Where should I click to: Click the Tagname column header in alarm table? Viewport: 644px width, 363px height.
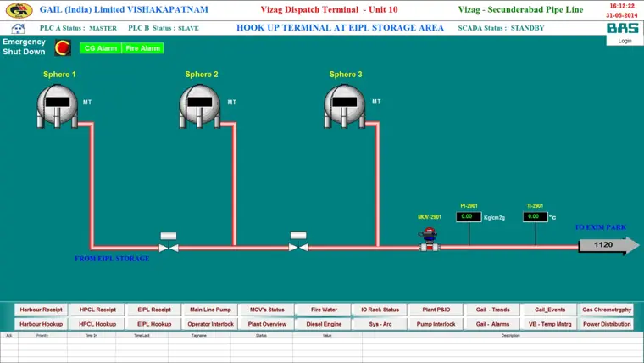[x=199, y=336]
